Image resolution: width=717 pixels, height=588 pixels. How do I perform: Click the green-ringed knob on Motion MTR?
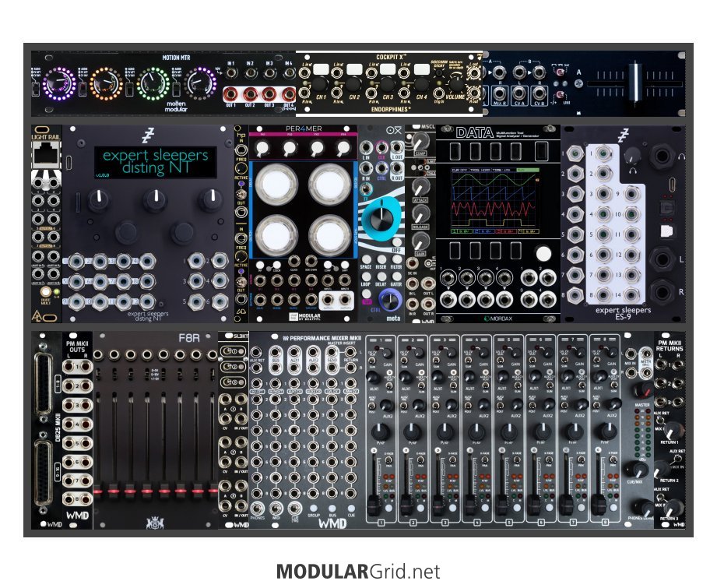tap(153, 83)
